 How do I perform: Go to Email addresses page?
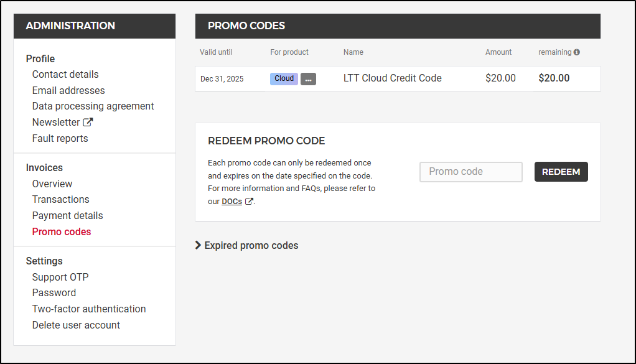point(68,90)
